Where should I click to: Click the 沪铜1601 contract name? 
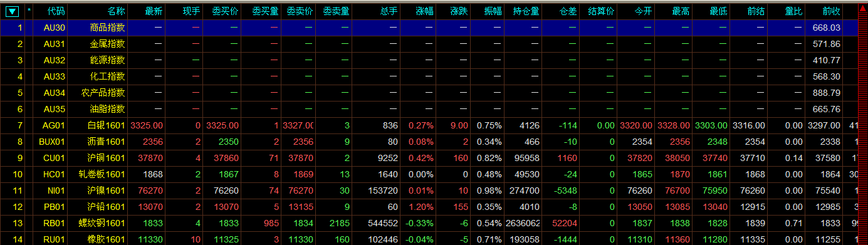pyautogui.click(x=107, y=158)
